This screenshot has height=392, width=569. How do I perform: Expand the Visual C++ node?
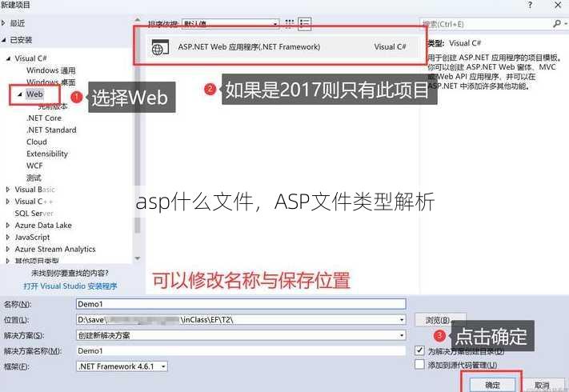[x=8, y=202]
